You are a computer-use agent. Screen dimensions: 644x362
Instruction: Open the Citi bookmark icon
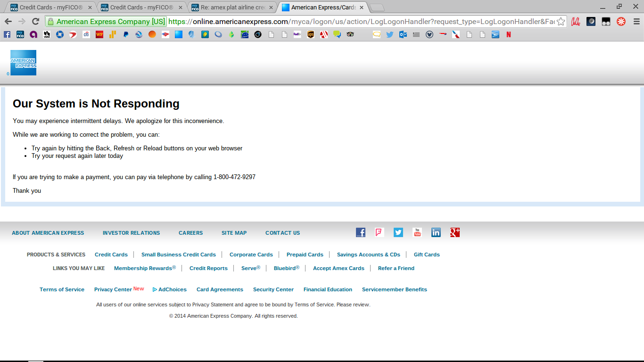[86, 34]
